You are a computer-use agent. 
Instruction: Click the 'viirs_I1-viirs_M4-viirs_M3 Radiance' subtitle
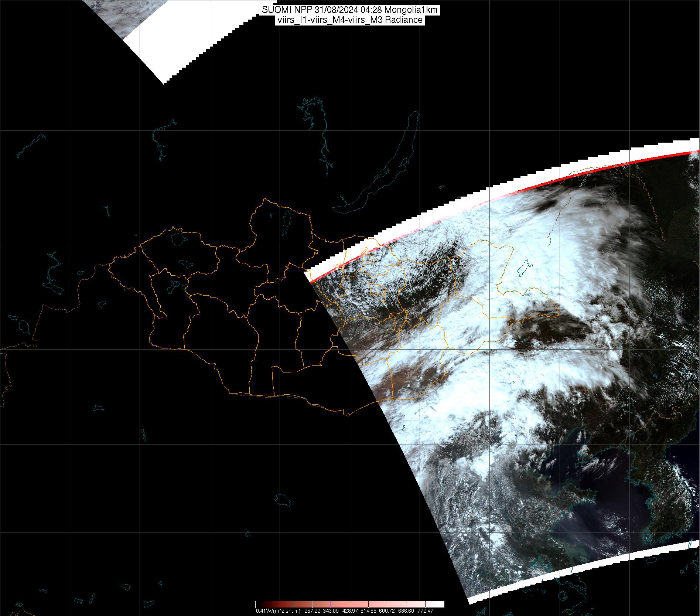(x=349, y=20)
